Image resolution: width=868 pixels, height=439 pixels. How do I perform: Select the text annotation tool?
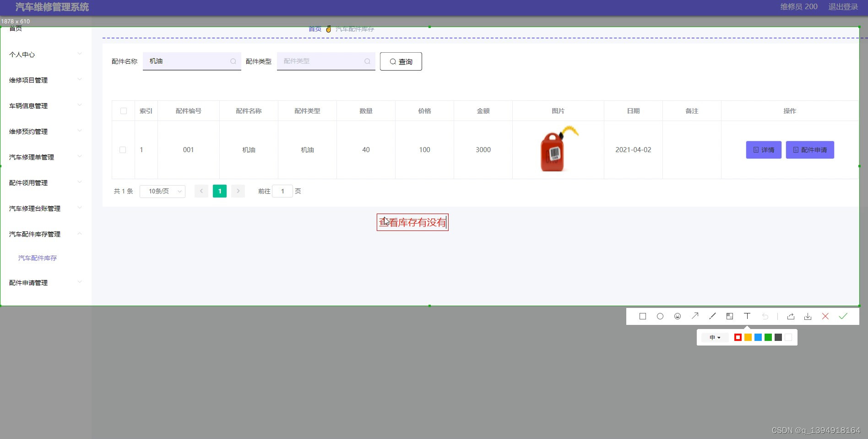click(x=747, y=316)
